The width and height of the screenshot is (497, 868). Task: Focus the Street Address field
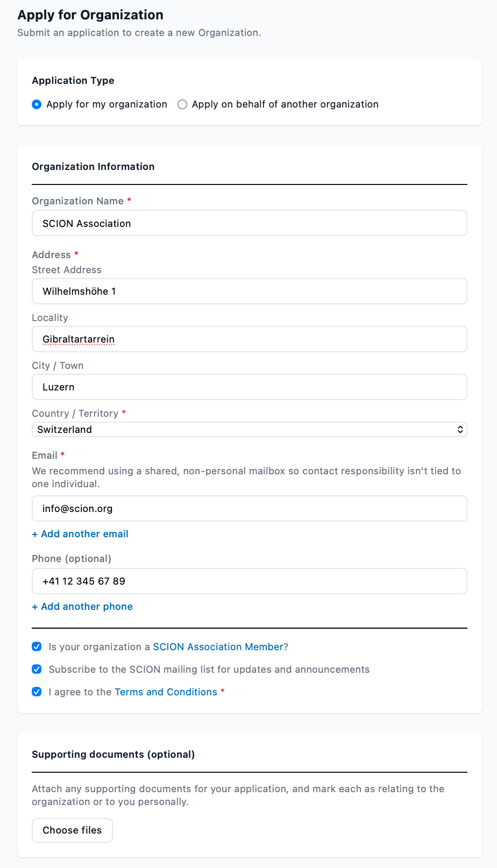tap(250, 291)
